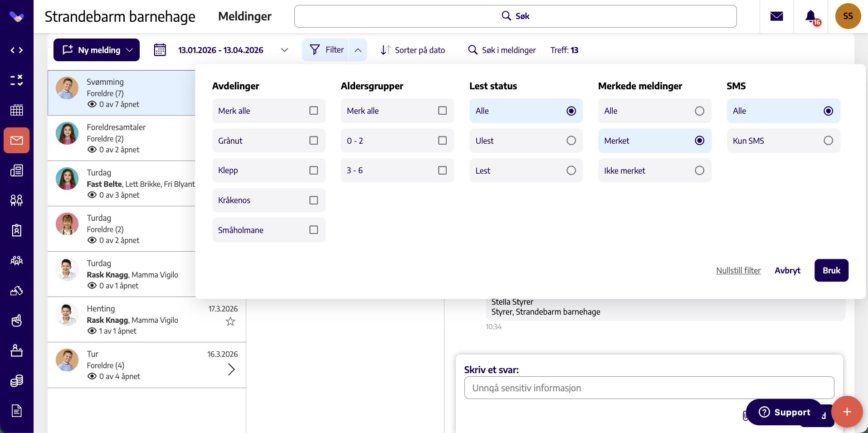Open the mail envelope icon in header
Image resolution: width=868 pixels, height=433 pixels.
coord(776,16)
